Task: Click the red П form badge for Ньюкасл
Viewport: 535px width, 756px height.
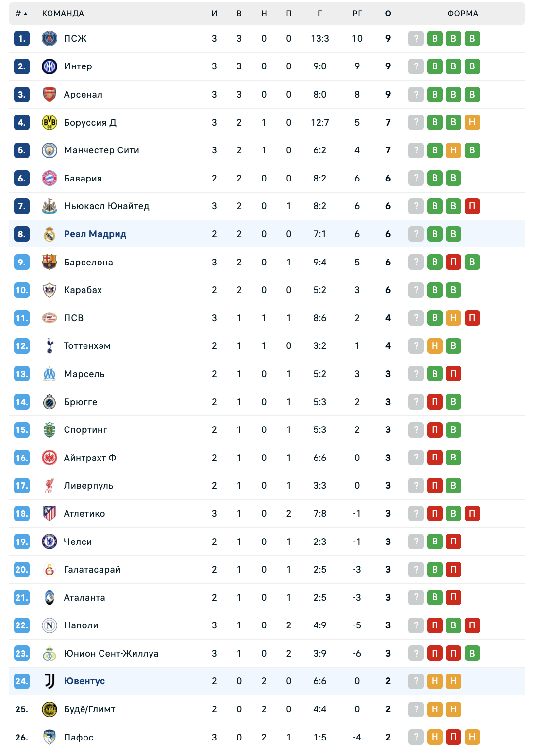Action: coord(472,206)
